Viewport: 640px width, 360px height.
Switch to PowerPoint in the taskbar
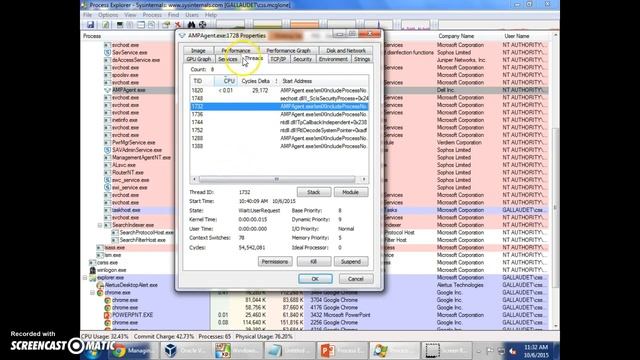pyautogui.click(x=341, y=351)
